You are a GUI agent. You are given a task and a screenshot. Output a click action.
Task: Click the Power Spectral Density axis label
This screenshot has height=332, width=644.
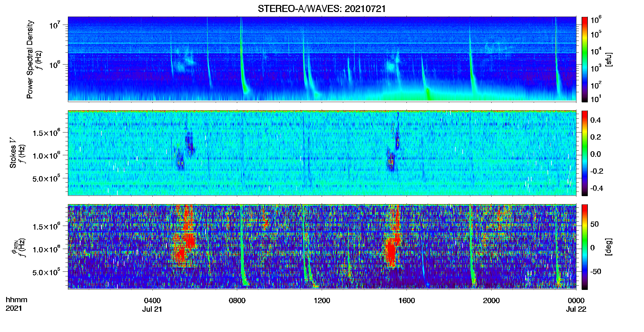click(x=30, y=59)
